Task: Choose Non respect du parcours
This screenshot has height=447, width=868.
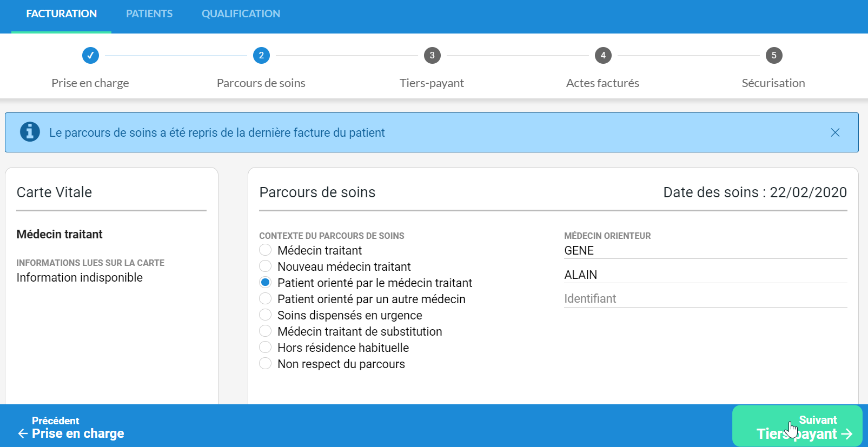Action: click(266, 363)
